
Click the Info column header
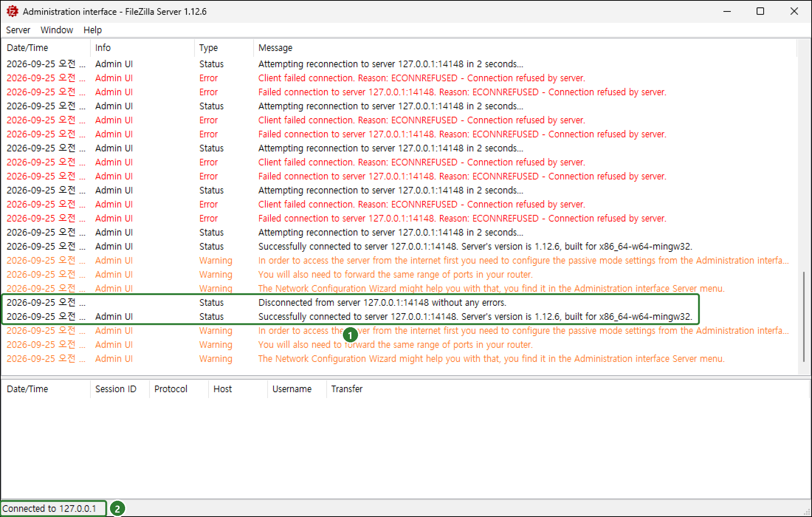tap(142, 48)
